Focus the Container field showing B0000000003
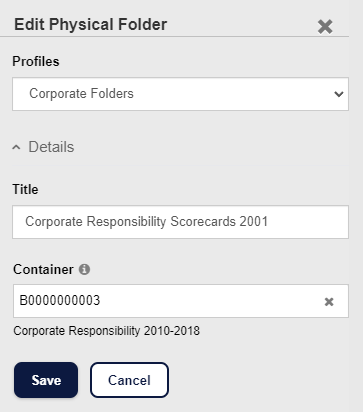This screenshot has width=363, height=412. (181, 301)
